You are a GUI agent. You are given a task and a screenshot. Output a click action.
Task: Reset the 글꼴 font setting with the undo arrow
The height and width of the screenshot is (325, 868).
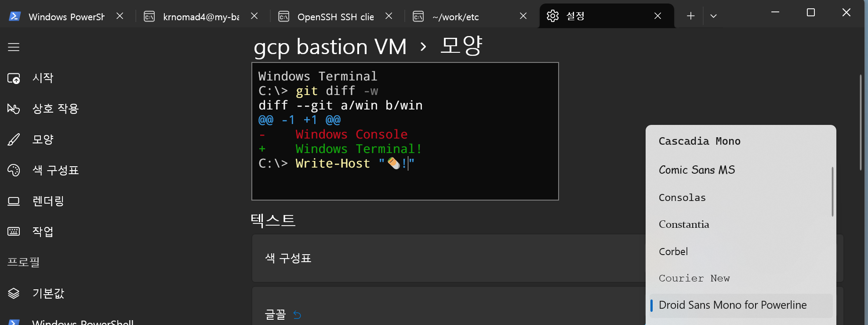coord(297,315)
